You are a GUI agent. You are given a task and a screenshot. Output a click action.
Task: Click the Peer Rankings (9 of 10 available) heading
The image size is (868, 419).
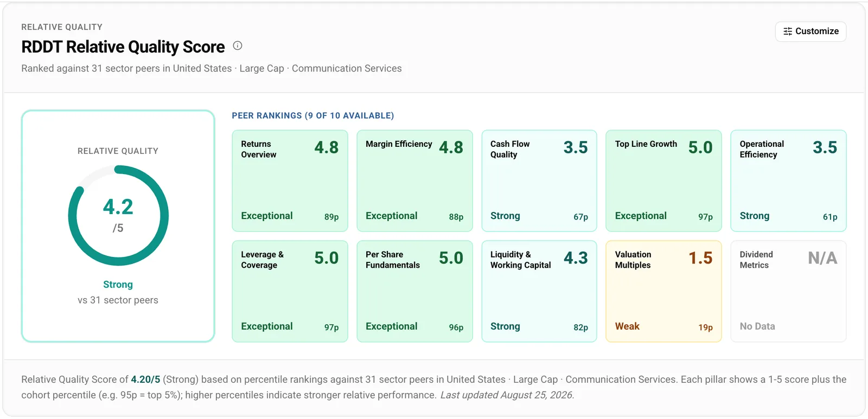point(313,115)
